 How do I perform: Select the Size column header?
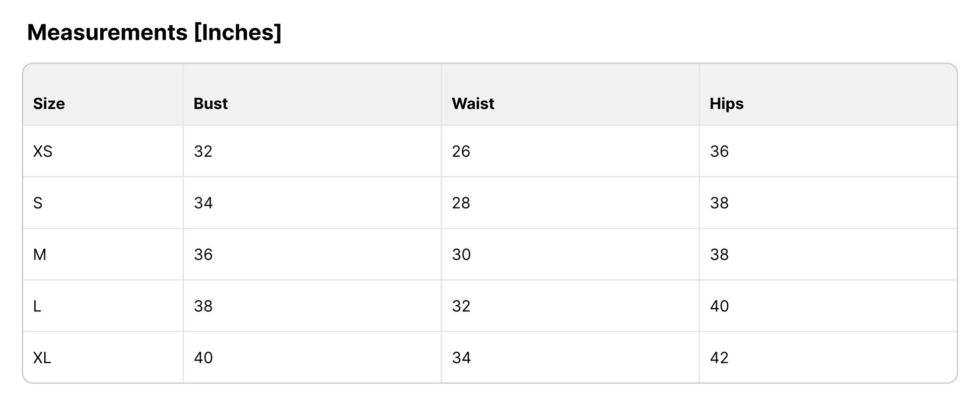tap(49, 104)
